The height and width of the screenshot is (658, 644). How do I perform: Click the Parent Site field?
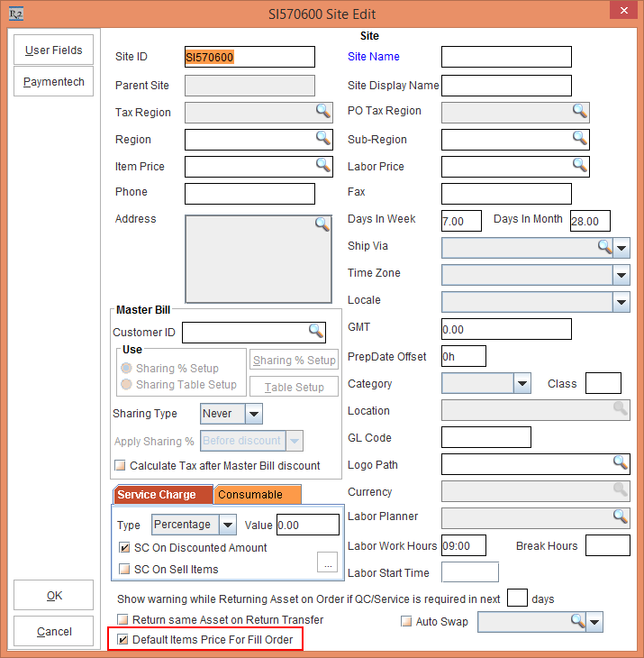point(249,86)
